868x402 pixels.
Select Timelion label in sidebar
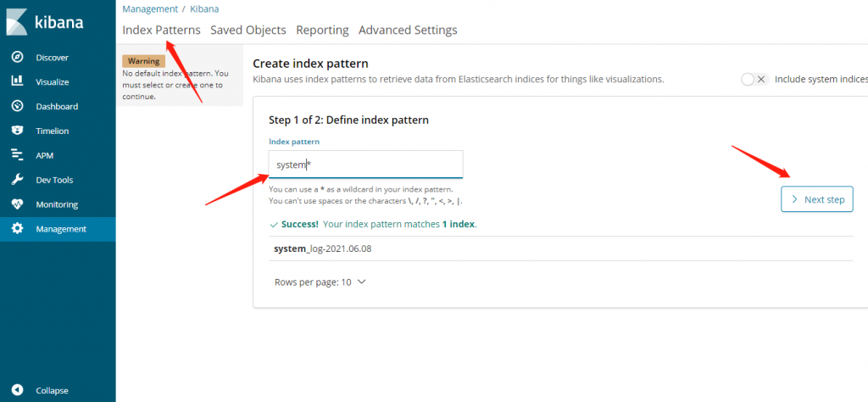point(52,131)
